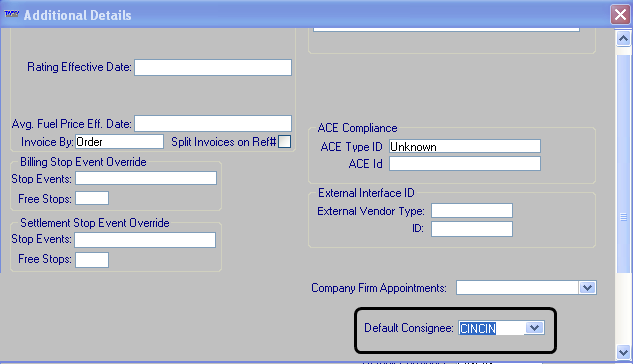Click the Billing Free Stops field

[92, 198]
